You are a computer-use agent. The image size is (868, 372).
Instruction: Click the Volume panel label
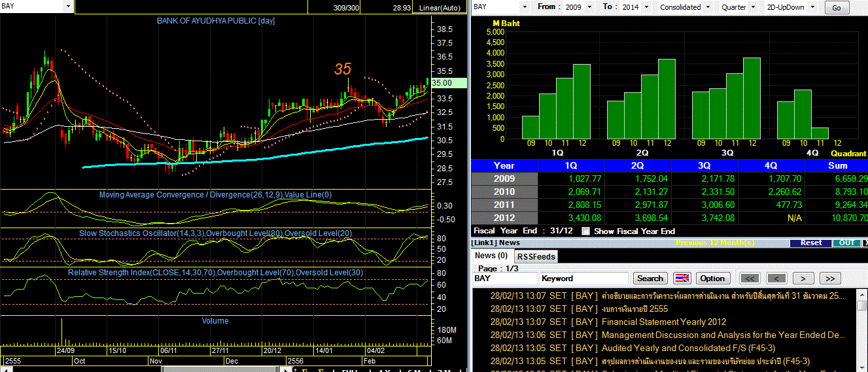pyautogui.click(x=215, y=321)
